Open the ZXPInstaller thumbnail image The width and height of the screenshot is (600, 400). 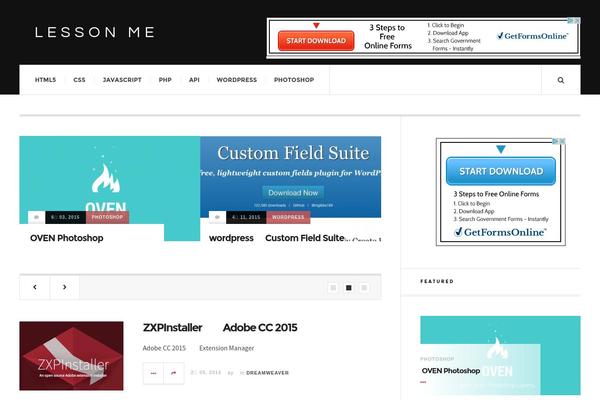72,356
